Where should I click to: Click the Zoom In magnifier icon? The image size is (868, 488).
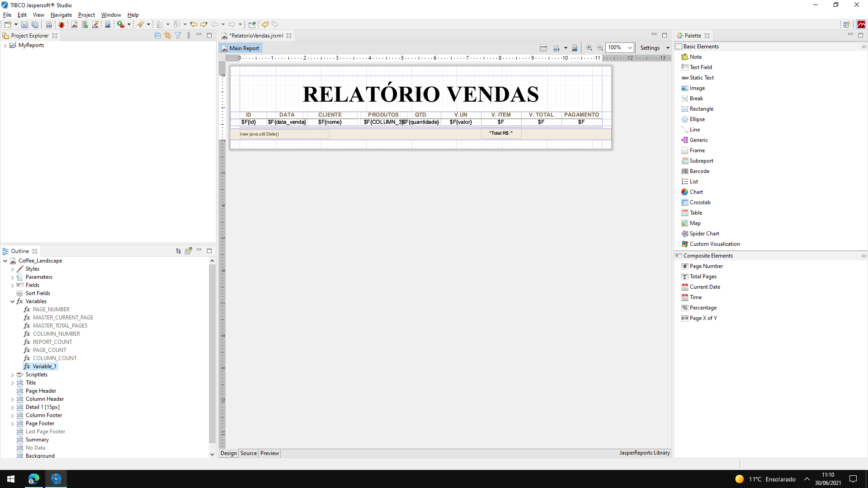click(x=589, y=48)
